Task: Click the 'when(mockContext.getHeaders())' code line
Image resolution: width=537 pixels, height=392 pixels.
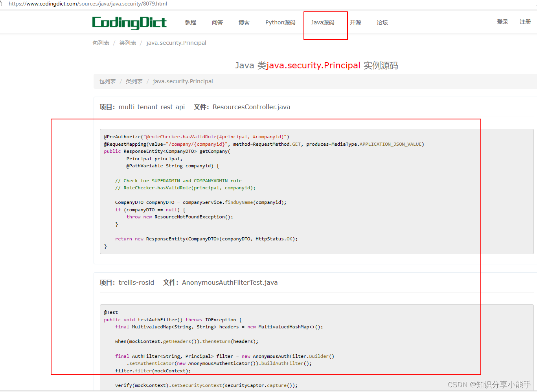Action: (x=187, y=341)
